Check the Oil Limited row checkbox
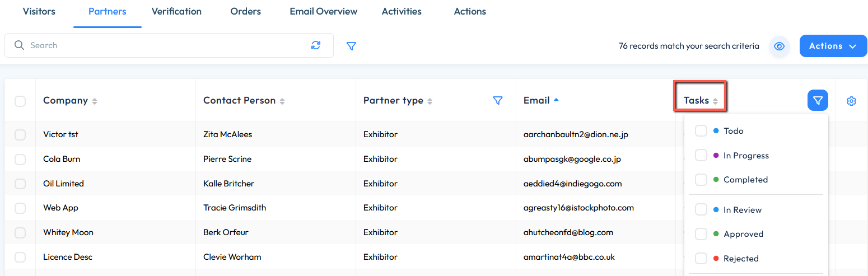The height and width of the screenshot is (276, 868). point(20,184)
